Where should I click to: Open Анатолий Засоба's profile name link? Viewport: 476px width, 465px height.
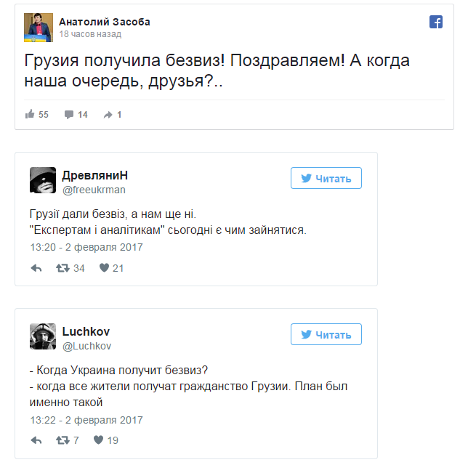point(105,22)
